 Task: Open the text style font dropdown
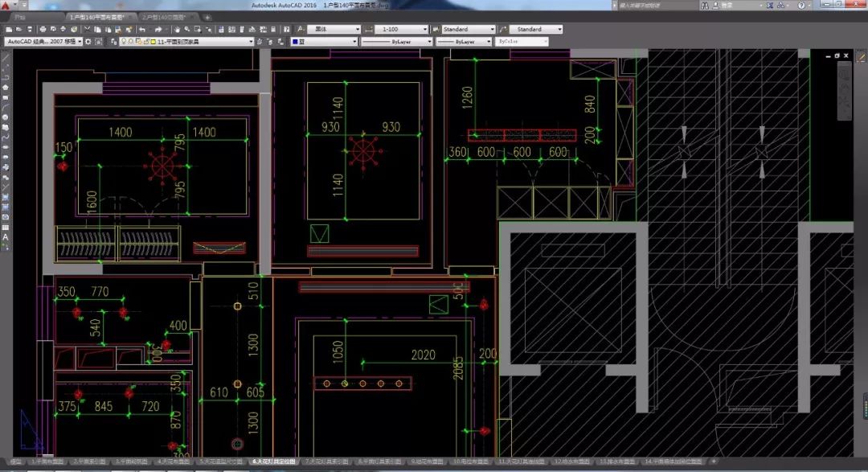coord(357,30)
